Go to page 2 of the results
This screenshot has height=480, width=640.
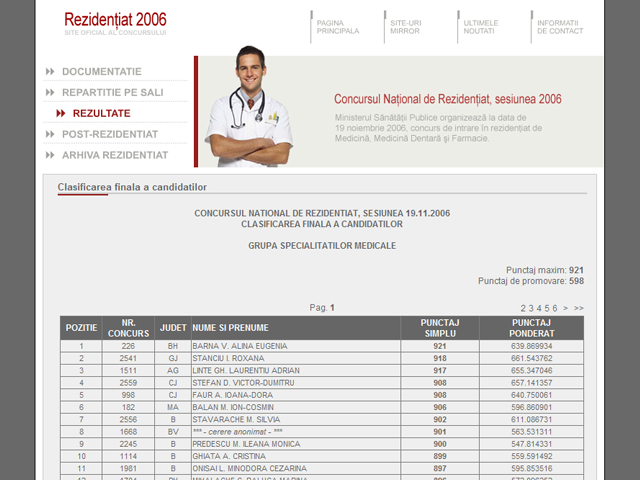pyautogui.click(x=523, y=308)
